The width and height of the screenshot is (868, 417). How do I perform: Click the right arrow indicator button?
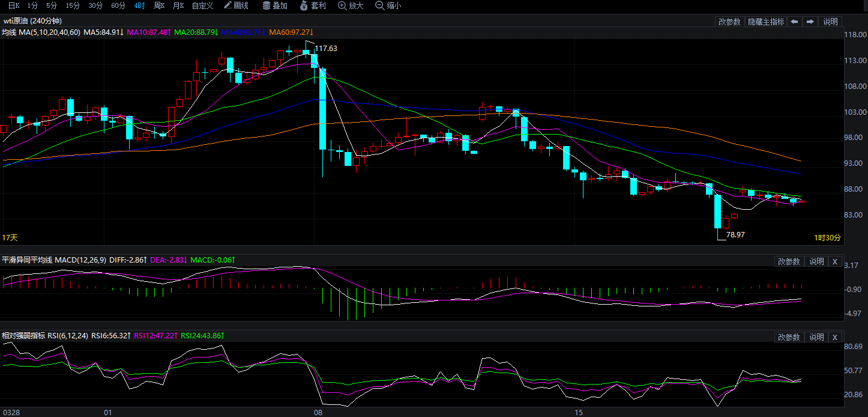810,22
